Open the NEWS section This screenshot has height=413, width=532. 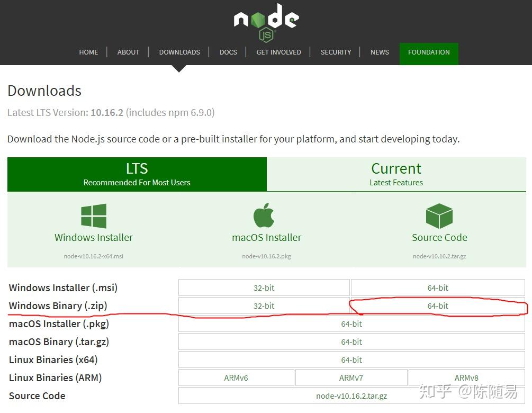380,52
